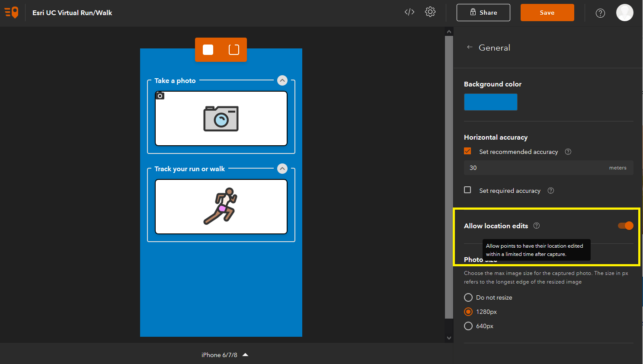This screenshot has height=364, width=643.
Task: Collapse the Track your run or walk group
Action: click(282, 169)
